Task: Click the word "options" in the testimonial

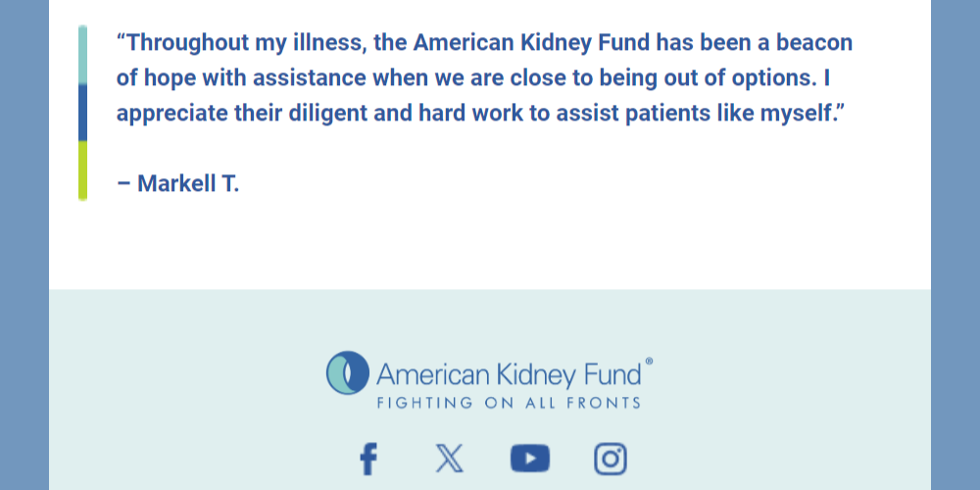Action: coord(774,78)
